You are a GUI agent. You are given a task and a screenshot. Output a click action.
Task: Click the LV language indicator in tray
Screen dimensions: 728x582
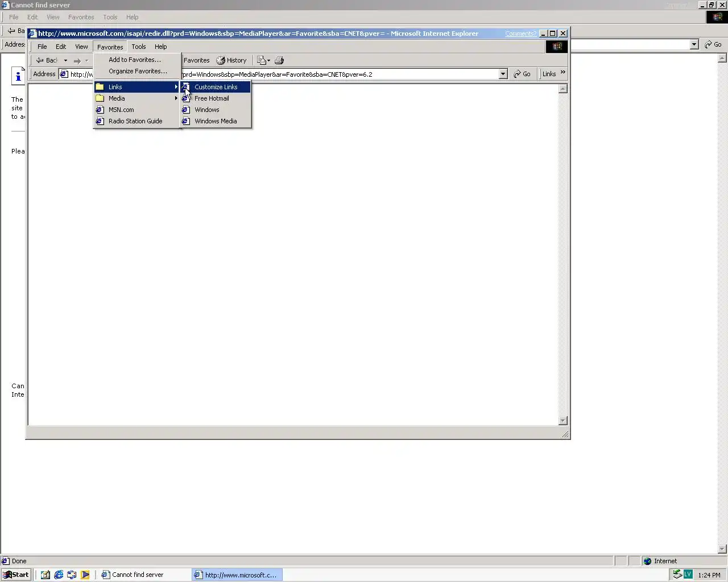688,574
